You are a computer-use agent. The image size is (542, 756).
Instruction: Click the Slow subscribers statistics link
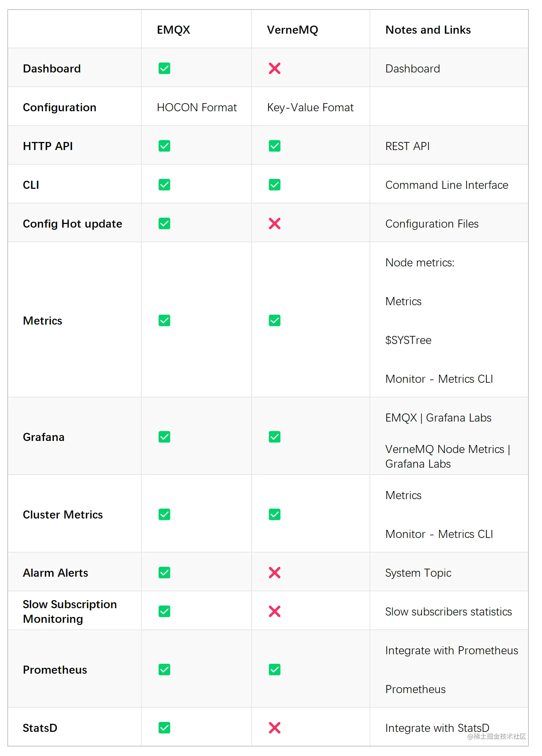448,612
